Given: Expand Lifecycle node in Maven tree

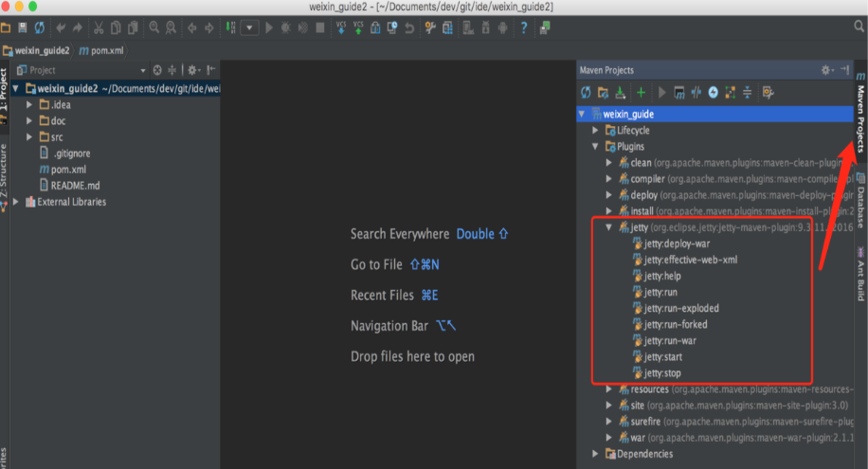Looking at the screenshot, I should [595, 130].
